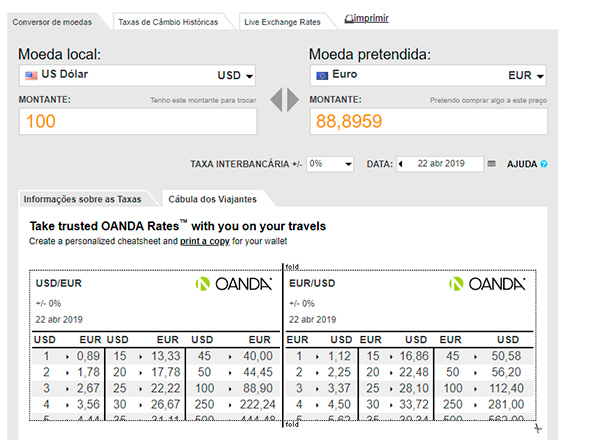Click the target amount field showing 88,8959

tap(429, 121)
